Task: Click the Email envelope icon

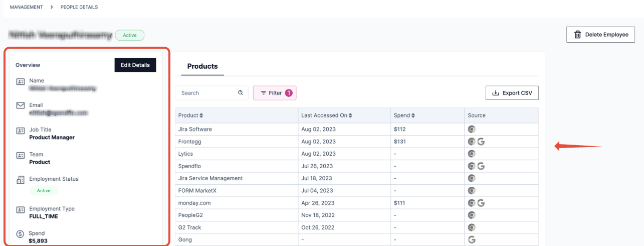Action: [21, 105]
